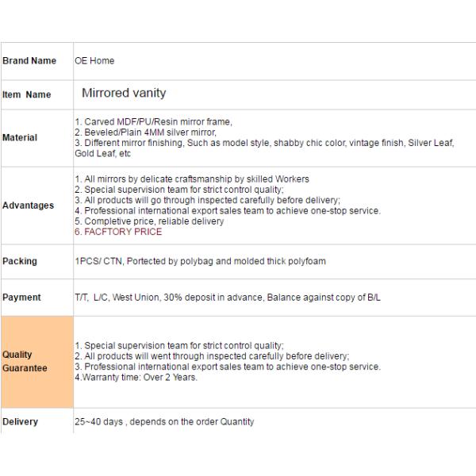Select the delicate craftsmanship by skilled Workers line
The width and height of the screenshot is (476, 476).
tap(191, 179)
